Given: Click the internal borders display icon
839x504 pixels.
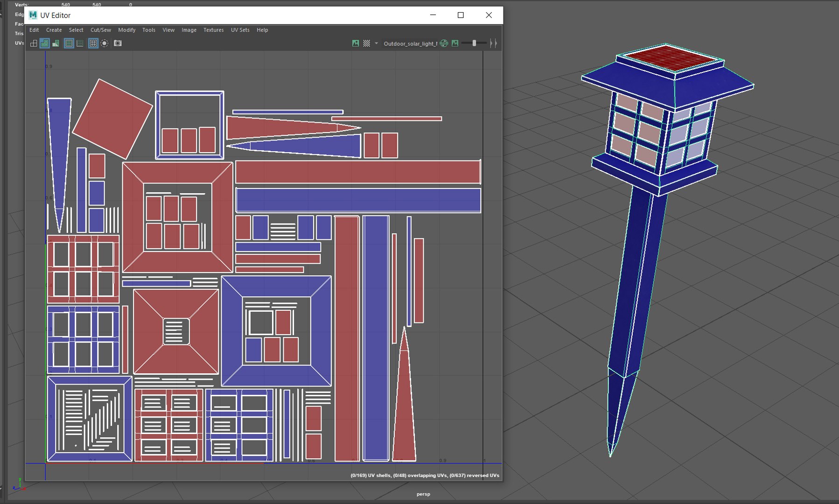Looking at the screenshot, I should tap(80, 43).
